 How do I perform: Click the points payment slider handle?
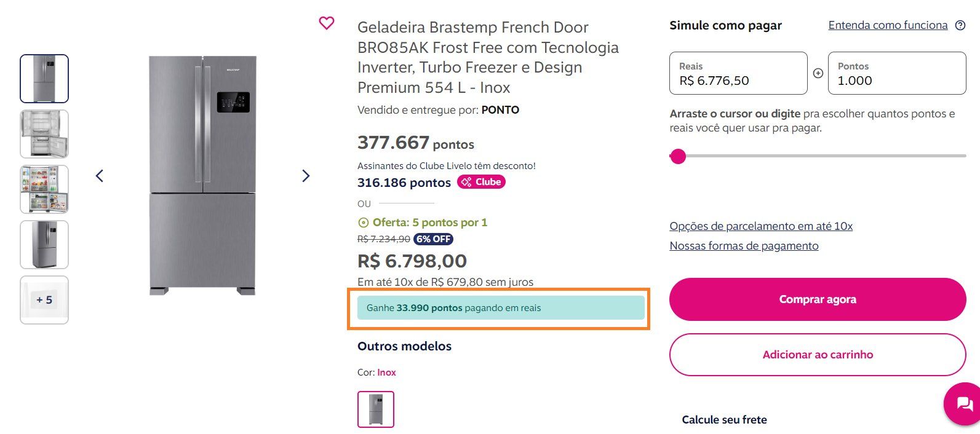tap(678, 156)
